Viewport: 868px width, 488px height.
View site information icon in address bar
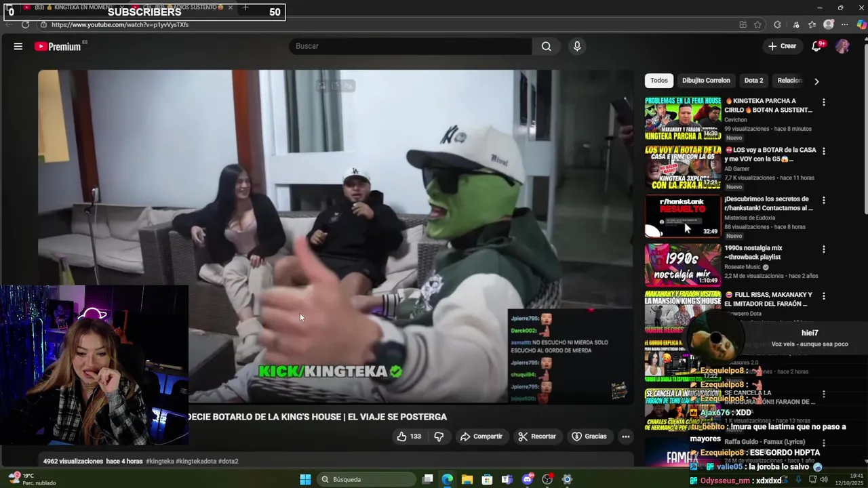click(x=43, y=24)
